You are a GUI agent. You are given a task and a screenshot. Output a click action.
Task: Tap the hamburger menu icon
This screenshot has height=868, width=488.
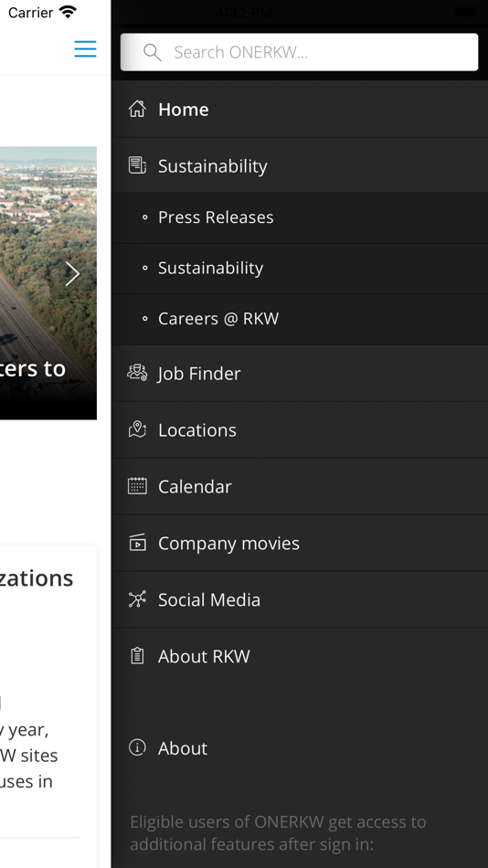pos(85,48)
